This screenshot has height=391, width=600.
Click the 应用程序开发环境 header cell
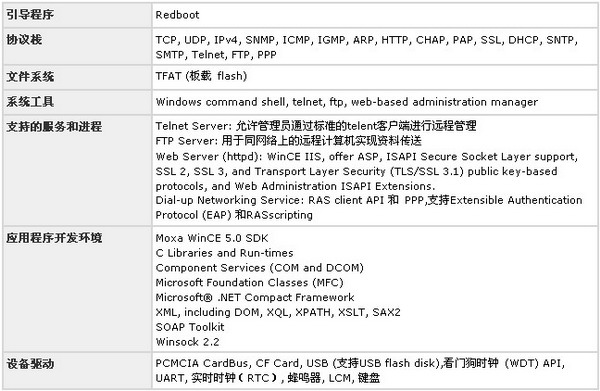pos(77,289)
